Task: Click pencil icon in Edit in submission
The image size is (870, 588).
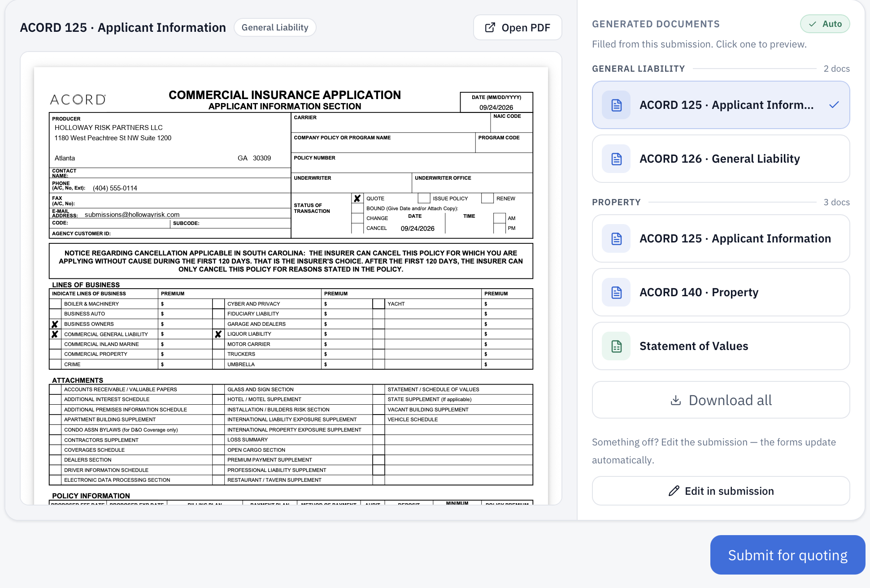Action: [x=674, y=491]
